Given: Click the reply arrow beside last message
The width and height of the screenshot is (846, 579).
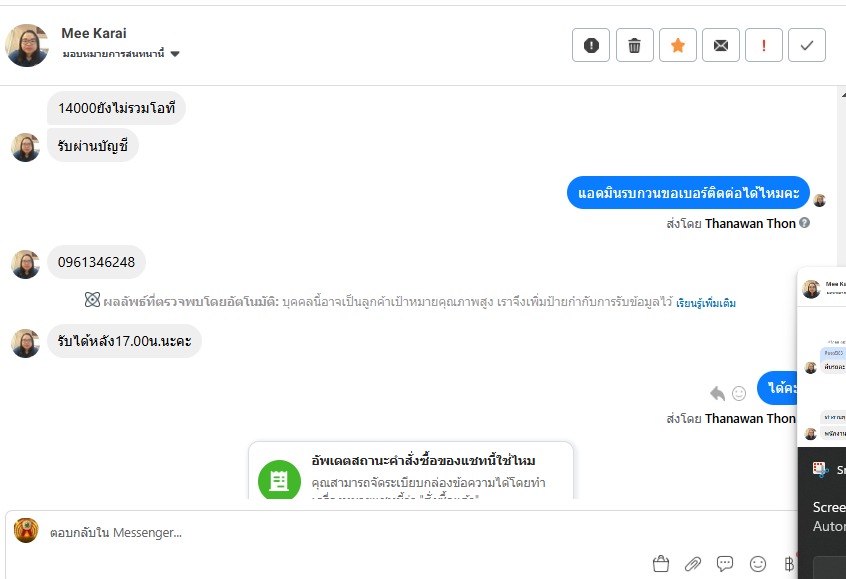Looking at the screenshot, I should point(717,393).
